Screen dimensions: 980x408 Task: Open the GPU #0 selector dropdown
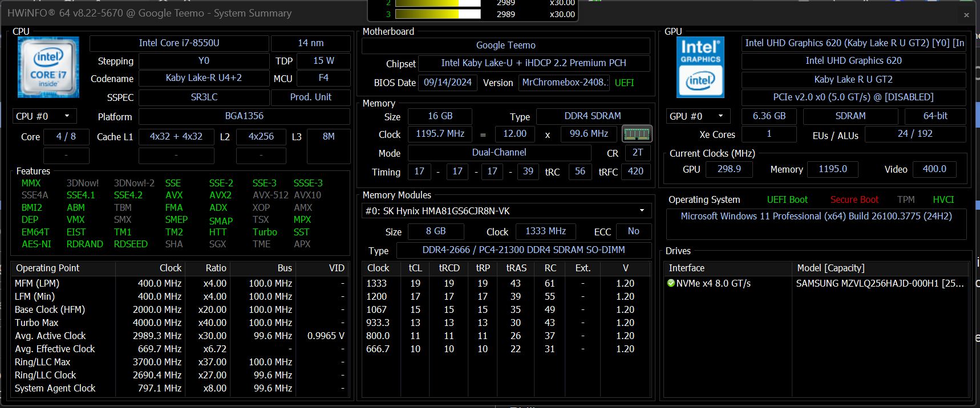(698, 116)
